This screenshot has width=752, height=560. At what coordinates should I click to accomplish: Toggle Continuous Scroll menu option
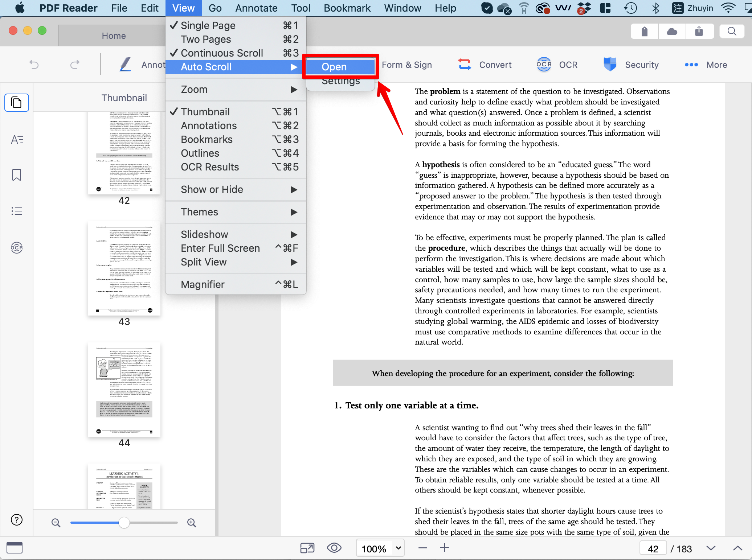click(222, 53)
